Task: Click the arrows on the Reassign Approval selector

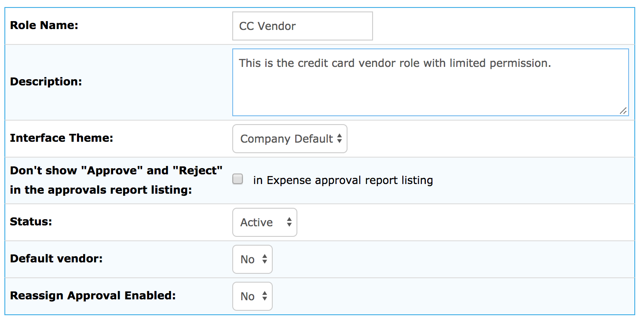Action: [x=263, y=296]
